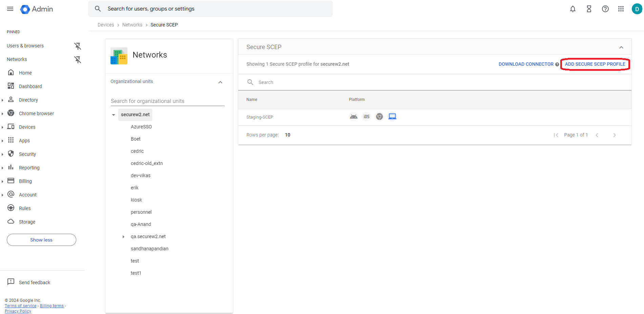Click the hamburger main menu icon

pyautogui.click(x=10, y=9)
